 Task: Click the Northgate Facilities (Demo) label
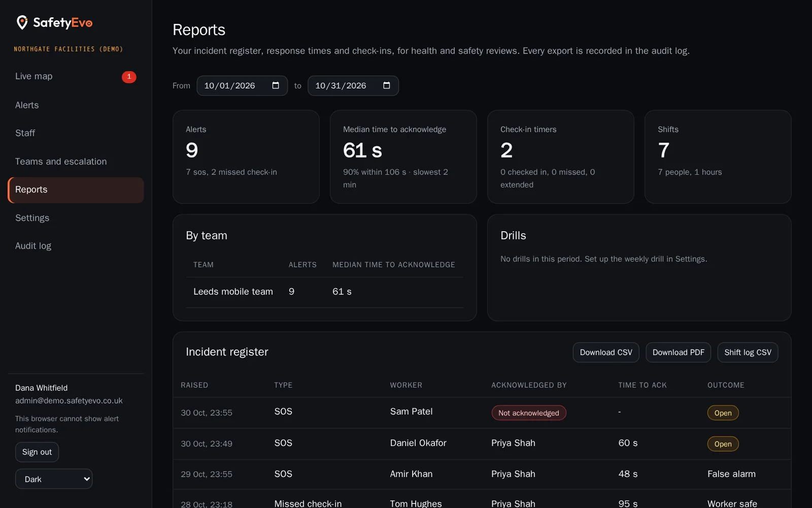[69, 49]
